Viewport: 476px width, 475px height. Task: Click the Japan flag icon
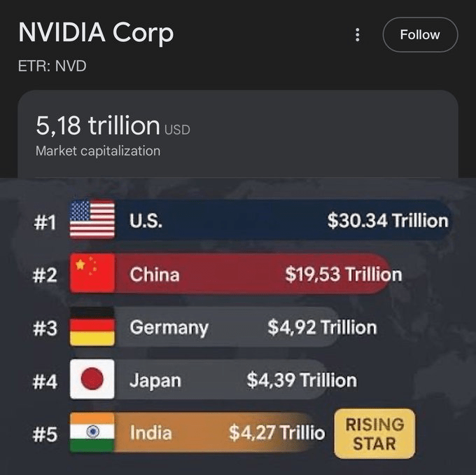[92, 379]
